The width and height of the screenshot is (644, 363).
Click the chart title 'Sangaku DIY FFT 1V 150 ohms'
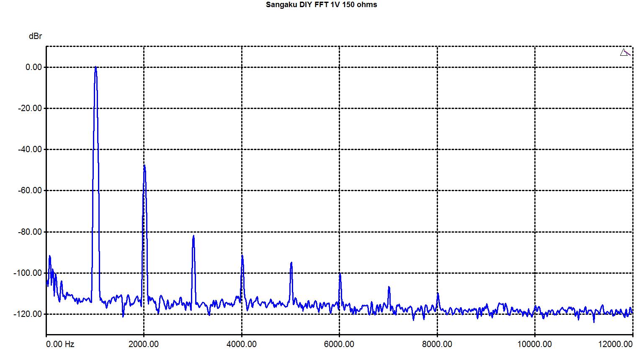321,5
